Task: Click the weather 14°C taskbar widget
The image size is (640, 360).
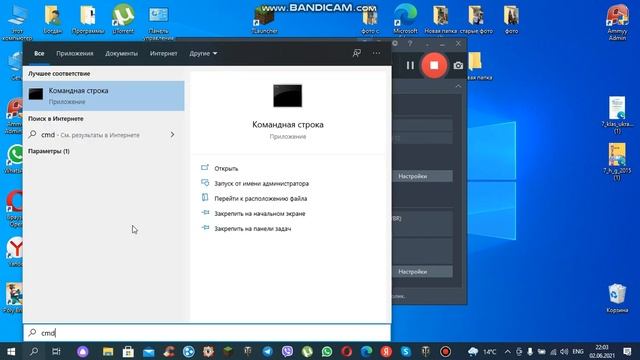Action: tap(482, 351)
